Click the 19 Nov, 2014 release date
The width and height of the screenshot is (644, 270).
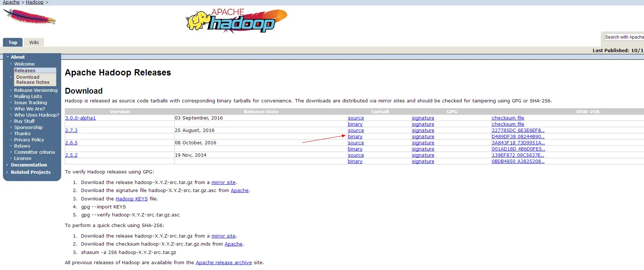pyautogui.click(x=190, y=155)
